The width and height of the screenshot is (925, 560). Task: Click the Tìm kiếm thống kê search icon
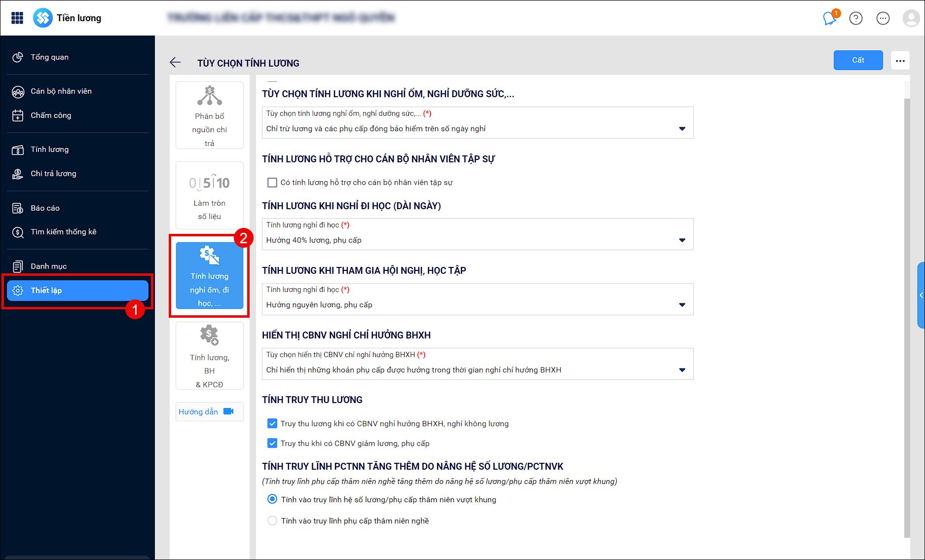18,232
